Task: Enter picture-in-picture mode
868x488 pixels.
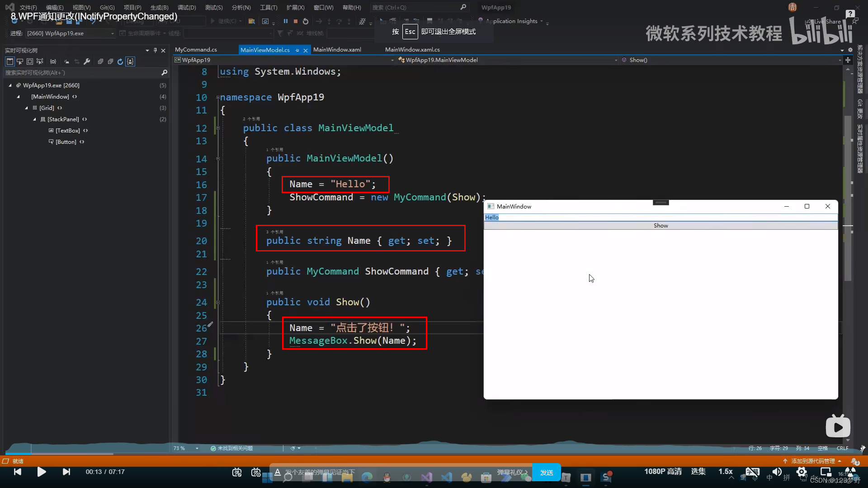Action: pyautogui.click(x=826, y=472)
